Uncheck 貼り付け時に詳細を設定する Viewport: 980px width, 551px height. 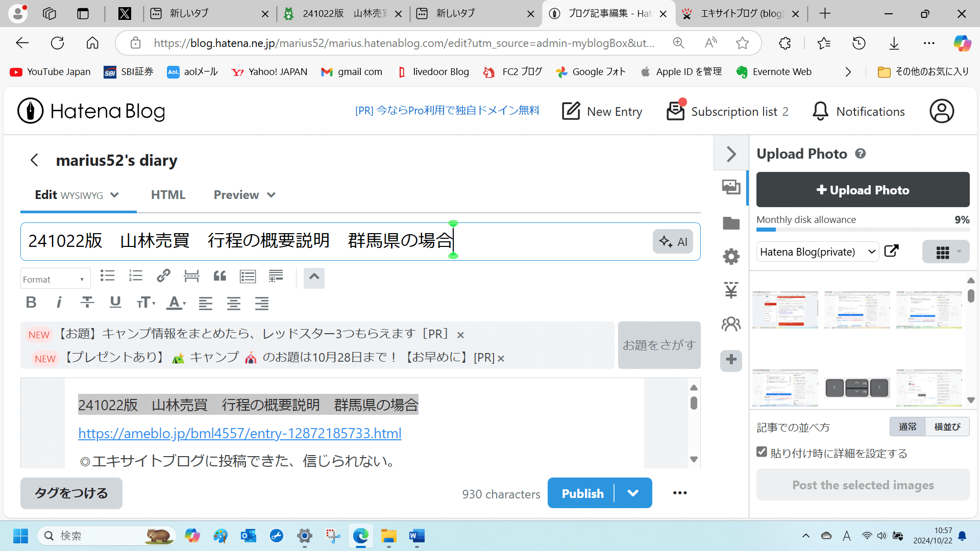click(762, 452)
